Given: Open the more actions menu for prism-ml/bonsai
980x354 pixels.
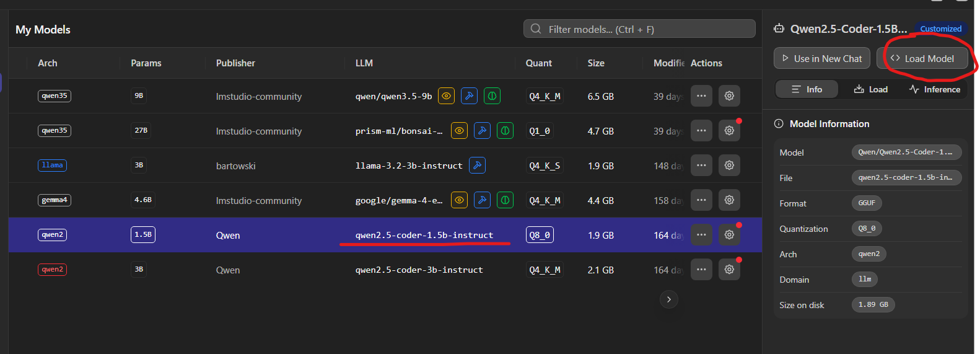Looking at the screenshot, I should coord(701,131).
